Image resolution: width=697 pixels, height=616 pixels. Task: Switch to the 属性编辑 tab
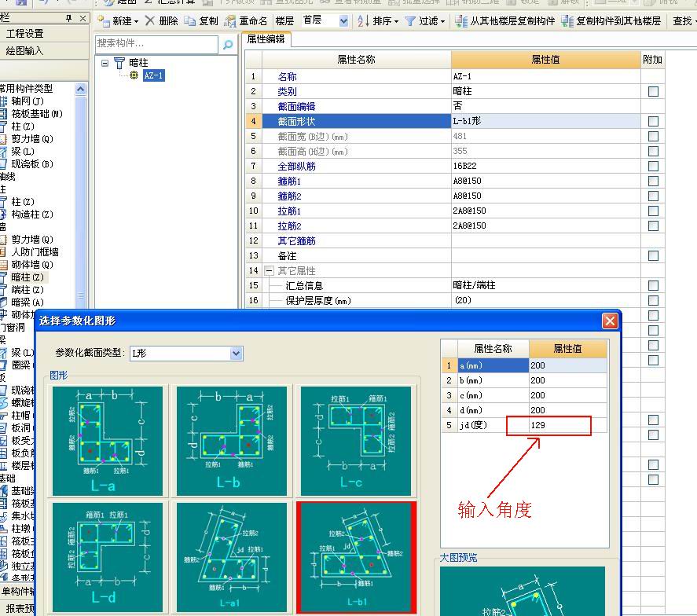click(x=266, y=39)
